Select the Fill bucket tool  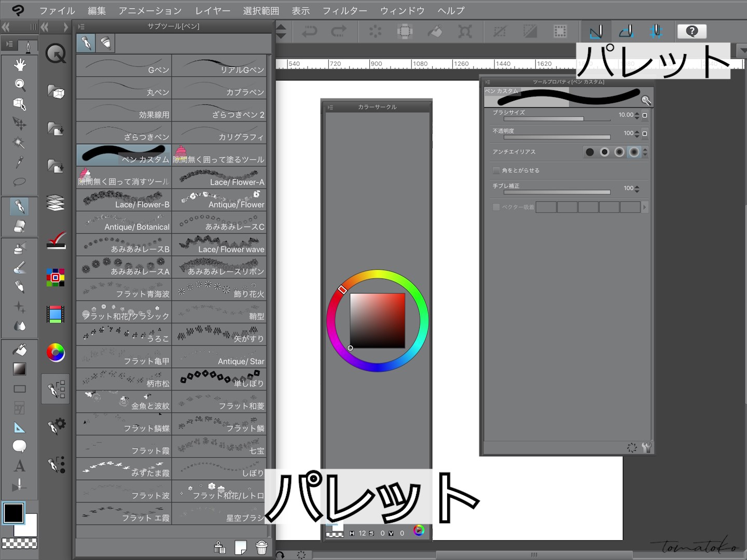[20, 350]
